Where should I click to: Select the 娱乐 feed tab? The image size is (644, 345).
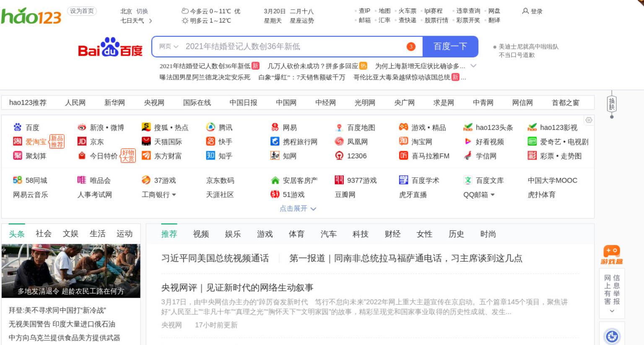(233, 234)
